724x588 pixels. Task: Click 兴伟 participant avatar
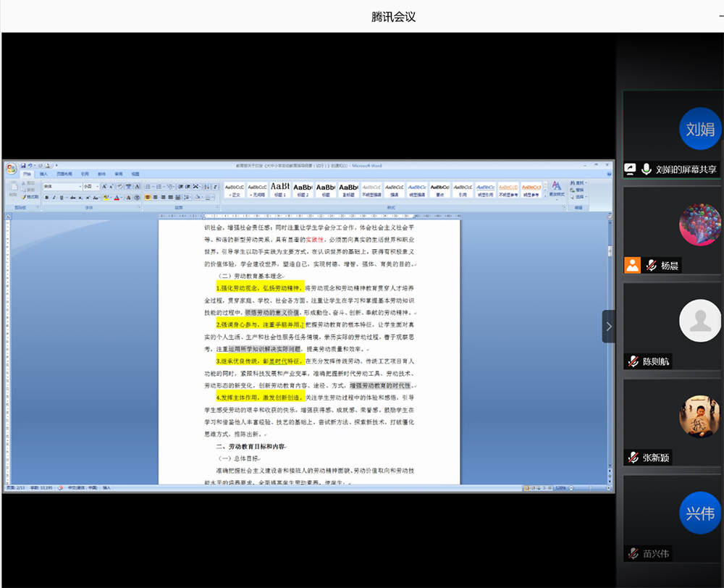click(700, 513)
